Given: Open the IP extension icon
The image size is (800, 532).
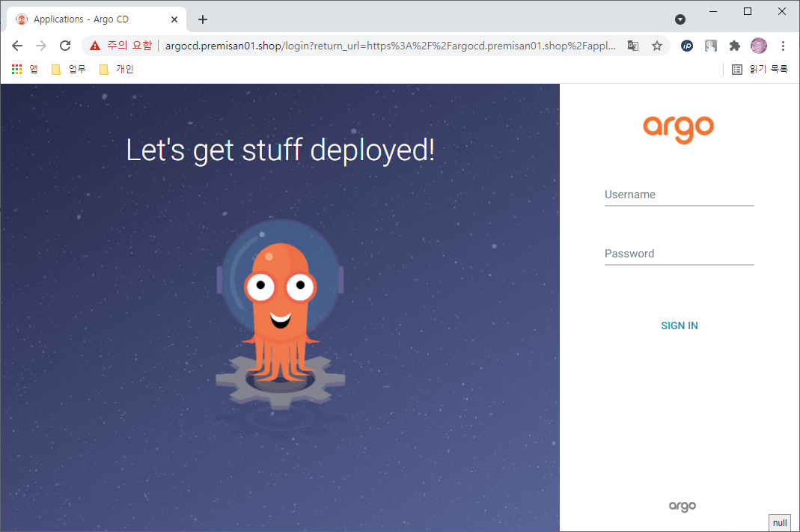Looking at the screenshot, I should point(687,46).
